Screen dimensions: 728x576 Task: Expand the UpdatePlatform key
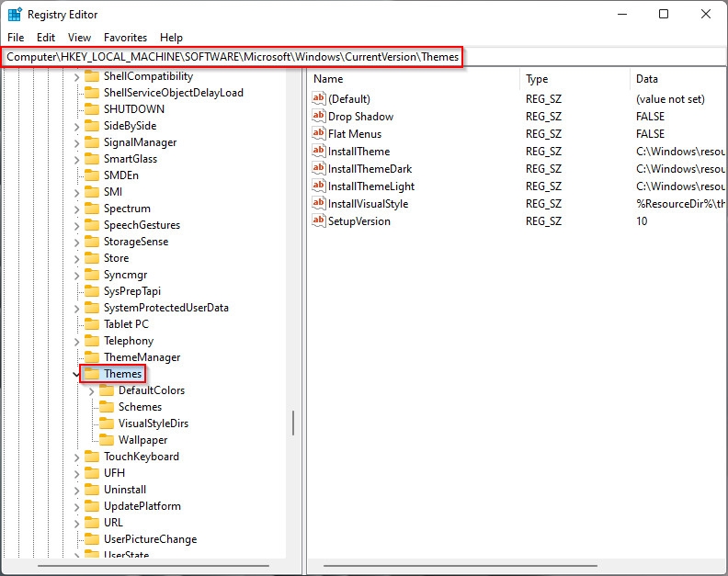(x=76, y=507)
